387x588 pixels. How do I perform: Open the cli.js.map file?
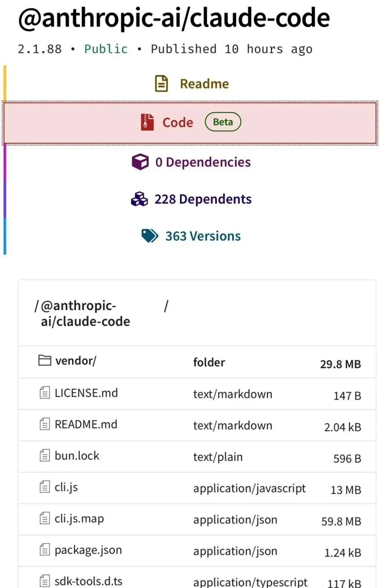[x=79, y=518]
